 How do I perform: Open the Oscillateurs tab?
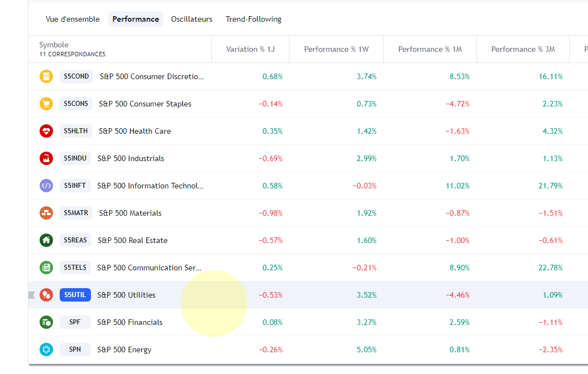coord(191,19)
